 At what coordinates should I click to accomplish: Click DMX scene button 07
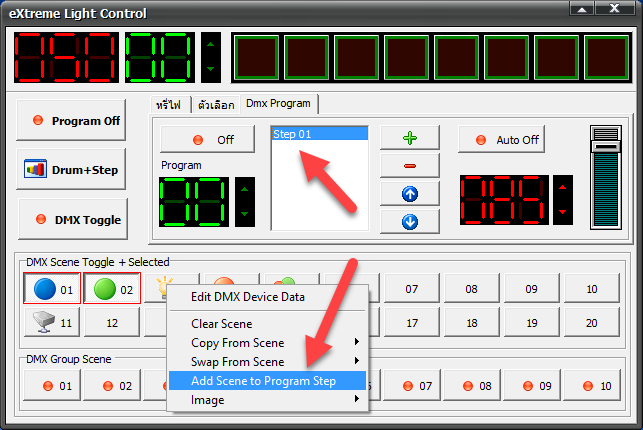[412, 289]
